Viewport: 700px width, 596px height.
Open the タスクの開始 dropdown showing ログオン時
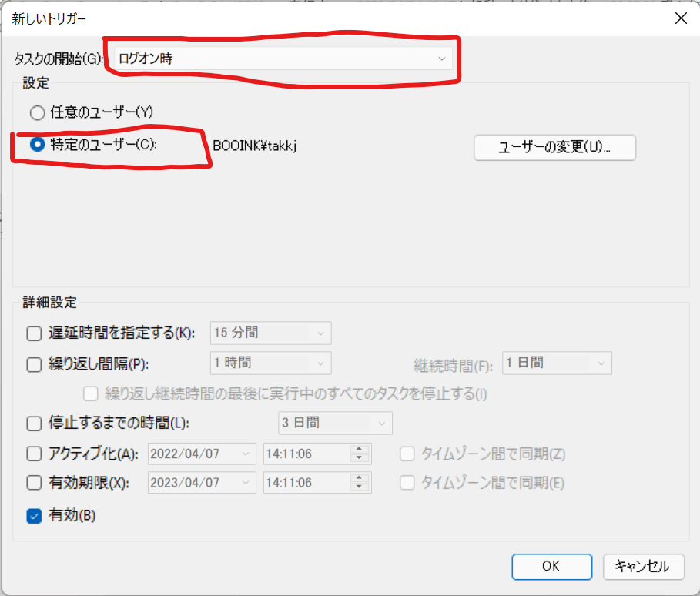pyautogui.click(x=283, y=59)
